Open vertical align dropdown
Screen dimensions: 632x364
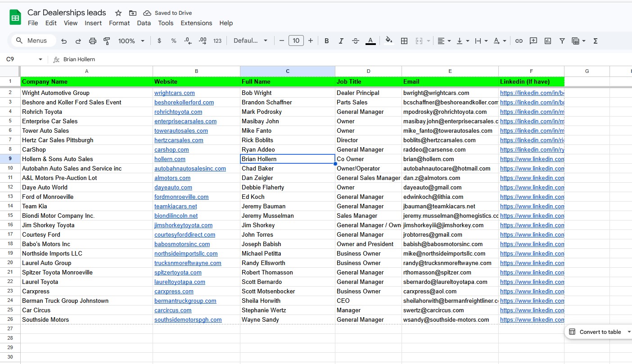coord(463,41)
